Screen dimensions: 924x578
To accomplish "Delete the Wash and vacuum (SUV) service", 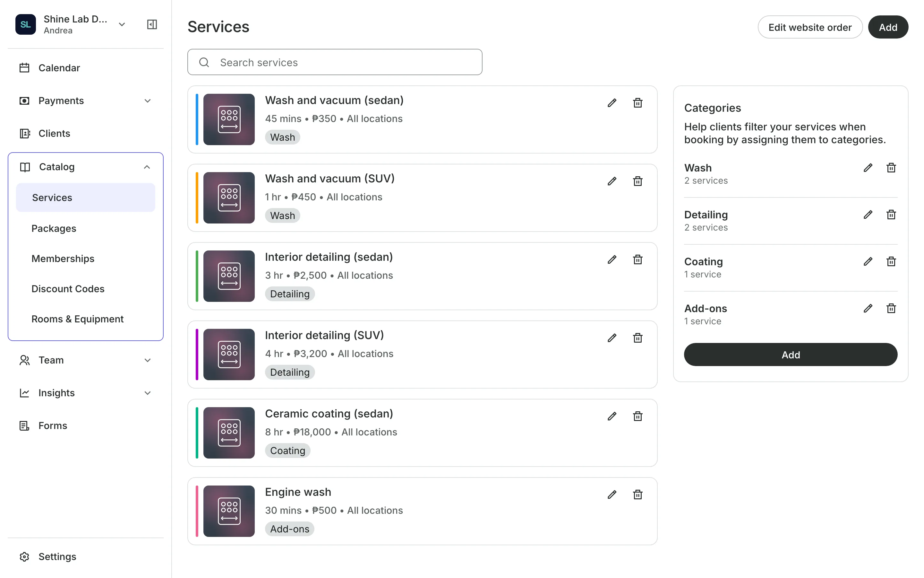I will 637,181.
